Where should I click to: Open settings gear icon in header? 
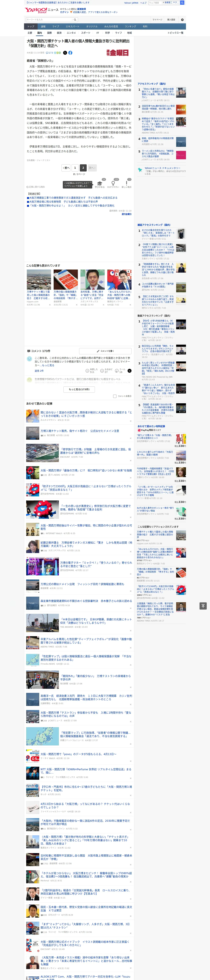coord(182,20)
